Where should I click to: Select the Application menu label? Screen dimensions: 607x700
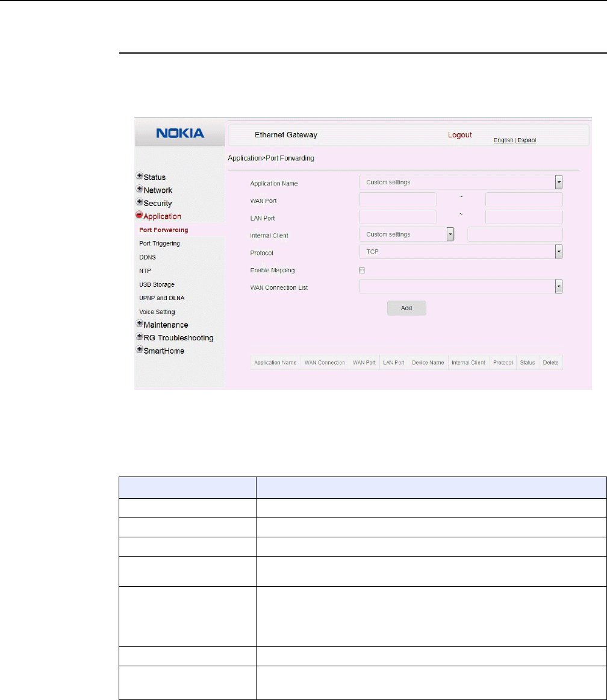[x=162, y=216]
